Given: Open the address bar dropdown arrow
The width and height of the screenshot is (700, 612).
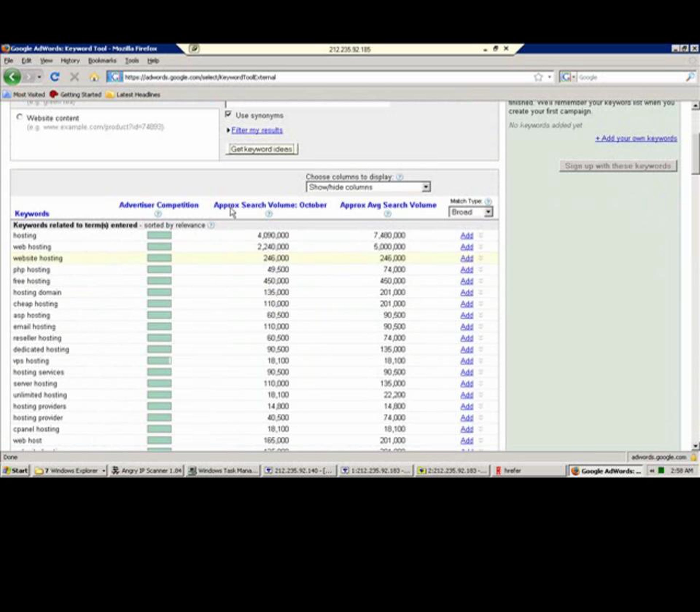Looking at the screenshot, I should (x=549, y=77).
